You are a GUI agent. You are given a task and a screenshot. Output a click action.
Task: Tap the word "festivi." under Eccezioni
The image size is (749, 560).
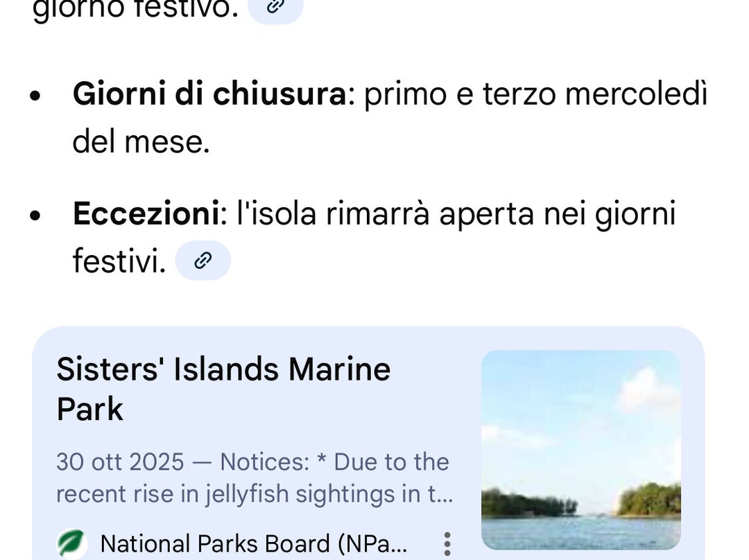(x=119, y=261)
